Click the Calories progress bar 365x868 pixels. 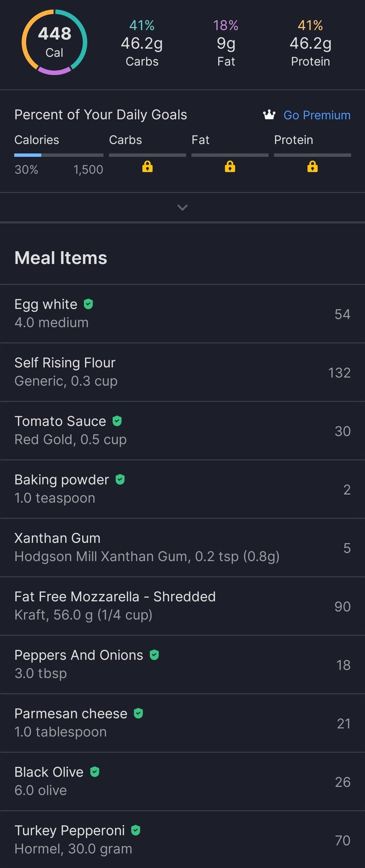point(59,155)
